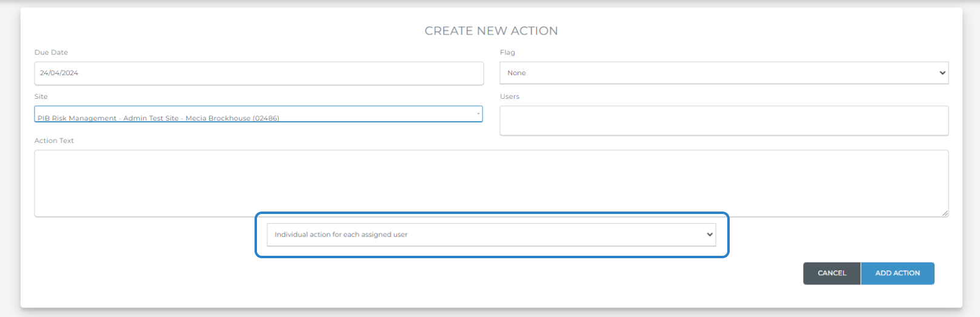Open the Due Date field showing 24/04/2024
This screenshot has height=317, width=980.
259,73
